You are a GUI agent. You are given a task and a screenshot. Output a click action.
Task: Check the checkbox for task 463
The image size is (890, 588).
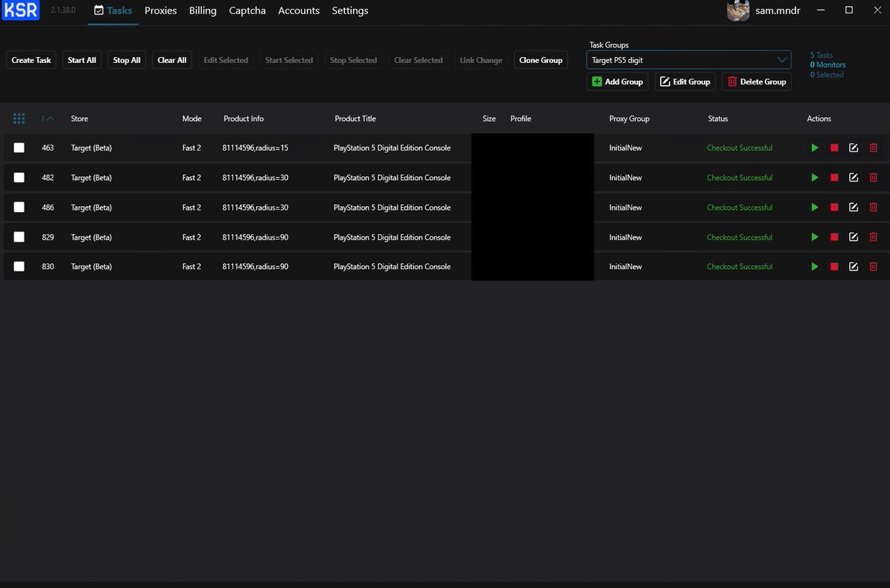click(x=19, y=148)
